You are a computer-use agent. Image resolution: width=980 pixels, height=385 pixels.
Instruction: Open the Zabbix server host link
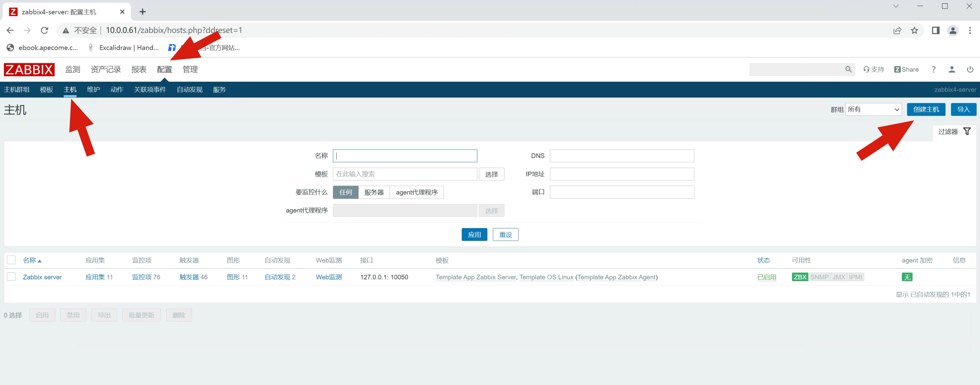click(x=42, y=277)
